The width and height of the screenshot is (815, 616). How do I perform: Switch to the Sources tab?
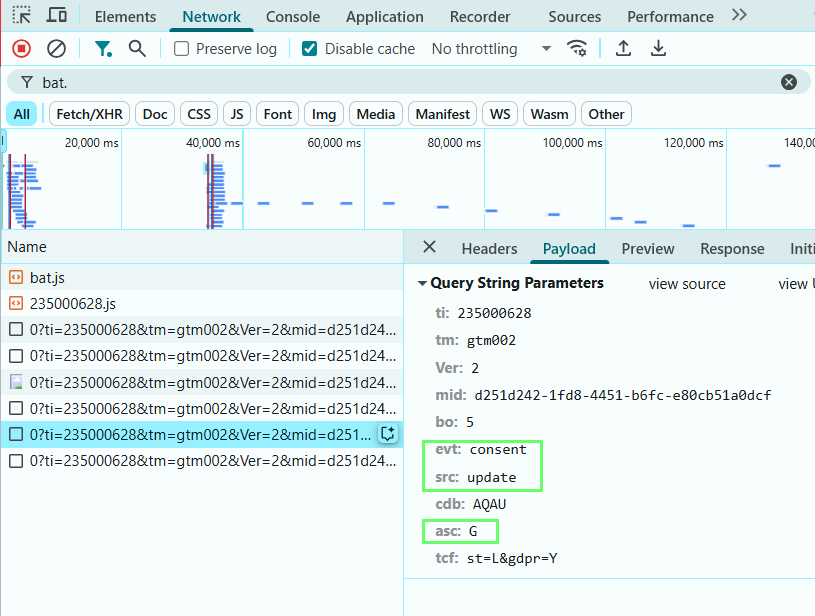pos(574,17)
